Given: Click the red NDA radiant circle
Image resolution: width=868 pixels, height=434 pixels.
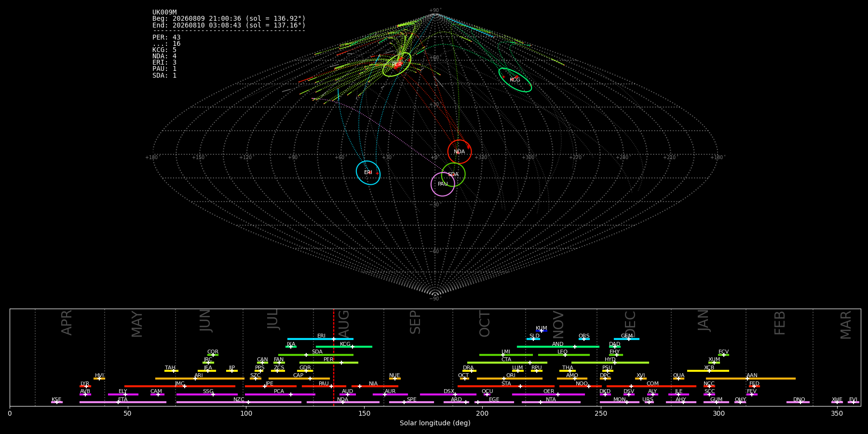Looking at the screenshot, I should [x=460, y=152].
